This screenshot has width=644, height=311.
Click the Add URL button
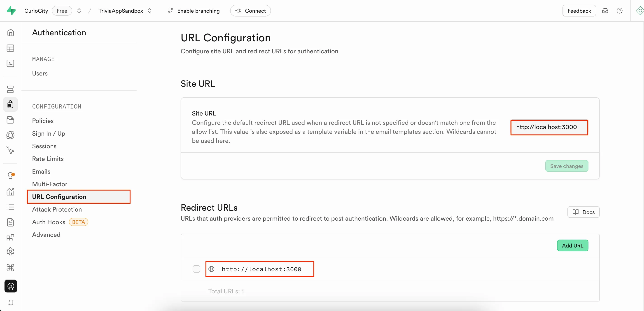click(572, 245)
